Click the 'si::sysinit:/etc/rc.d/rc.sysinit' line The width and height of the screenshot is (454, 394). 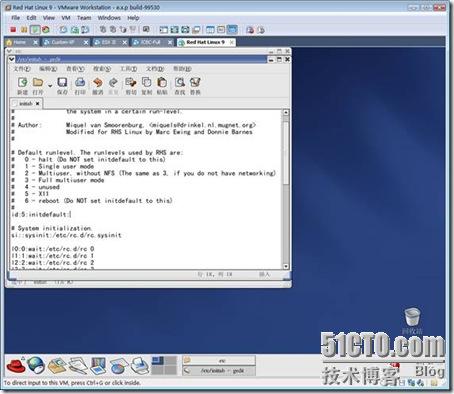[67, 235]
